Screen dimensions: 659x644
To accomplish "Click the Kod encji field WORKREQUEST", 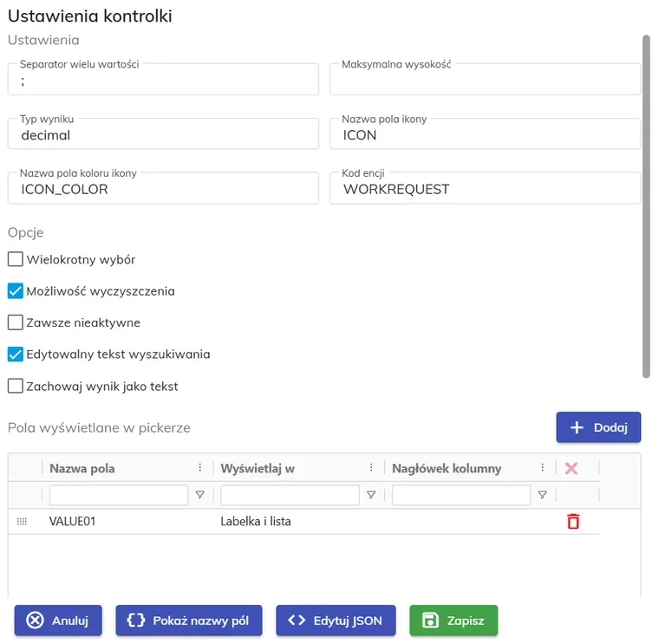I will pos(485,188).
